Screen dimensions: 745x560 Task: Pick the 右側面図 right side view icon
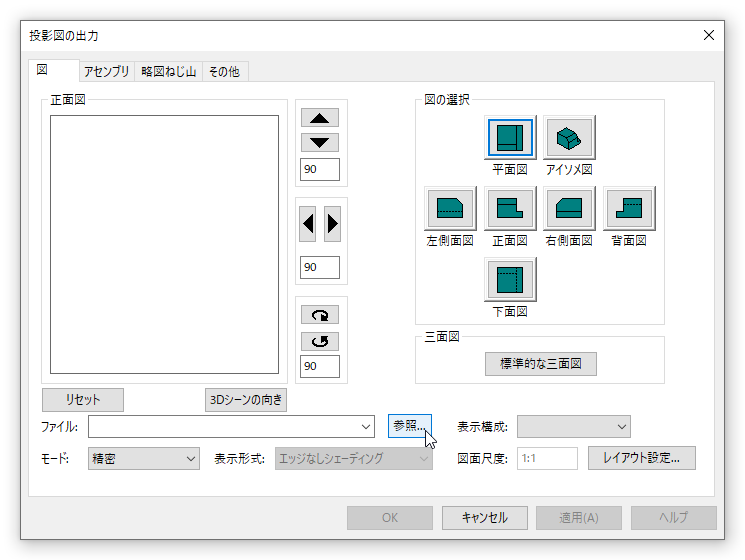[x=569, y=209]
